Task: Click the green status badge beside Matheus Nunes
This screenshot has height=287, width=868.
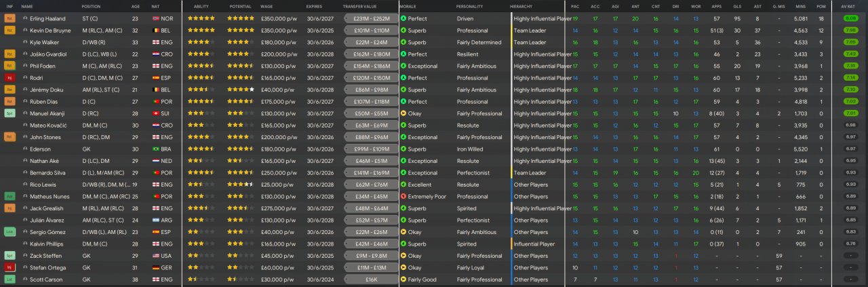Action: click(x=9, y=197)
